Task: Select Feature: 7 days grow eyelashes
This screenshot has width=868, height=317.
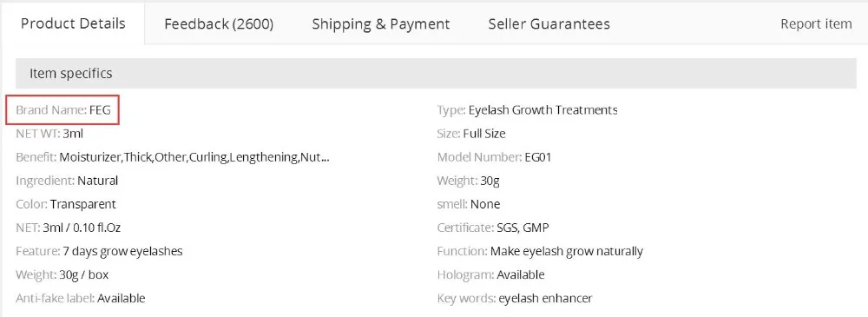Action: 99,251
